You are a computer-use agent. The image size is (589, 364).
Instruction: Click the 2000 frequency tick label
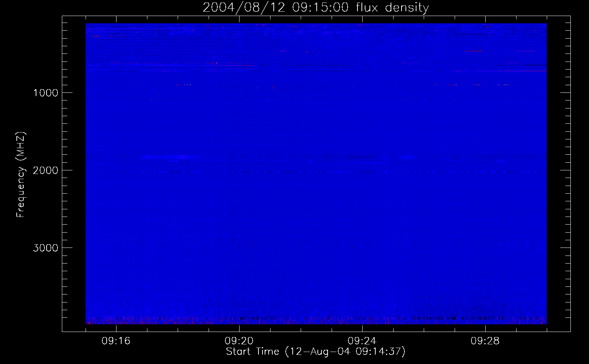[x=46, y=170]
